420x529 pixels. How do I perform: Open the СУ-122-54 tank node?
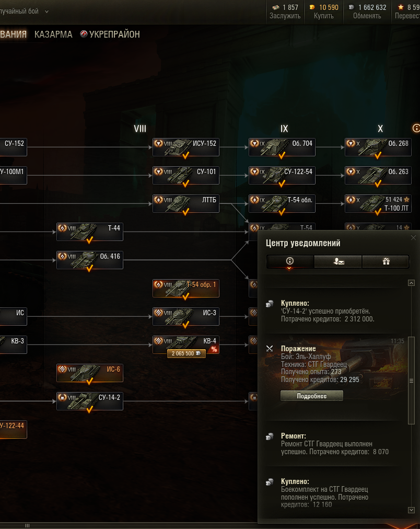click(x=282, y=176)
